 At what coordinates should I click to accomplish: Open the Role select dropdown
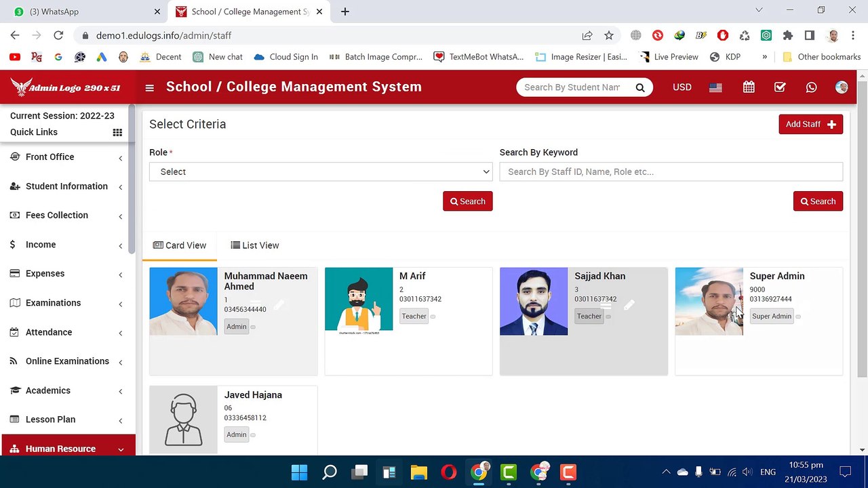click(321, 171)
